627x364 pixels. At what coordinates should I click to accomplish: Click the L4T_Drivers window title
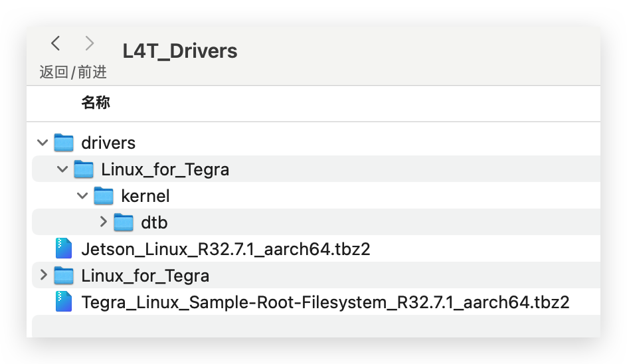180,51
